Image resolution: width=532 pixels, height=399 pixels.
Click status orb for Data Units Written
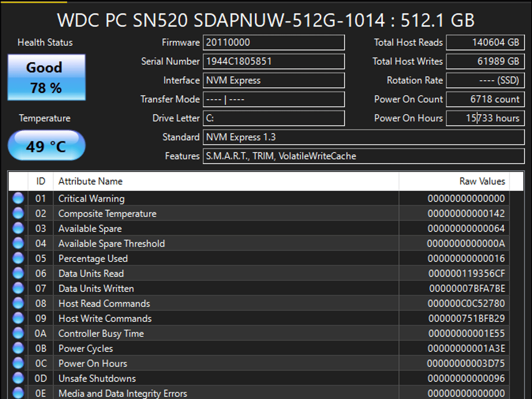(18, 288)
